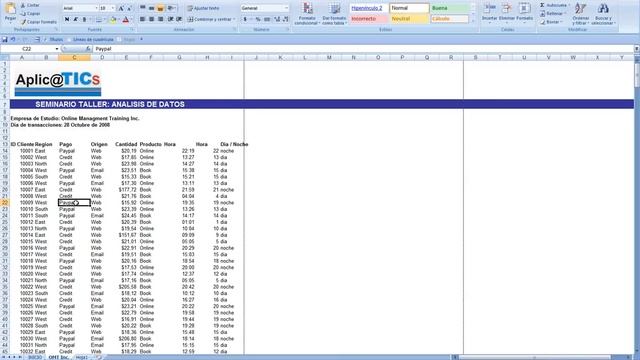Increase decimal places
The width and height of the screenshot is (640, 360).
coord(277,19)
